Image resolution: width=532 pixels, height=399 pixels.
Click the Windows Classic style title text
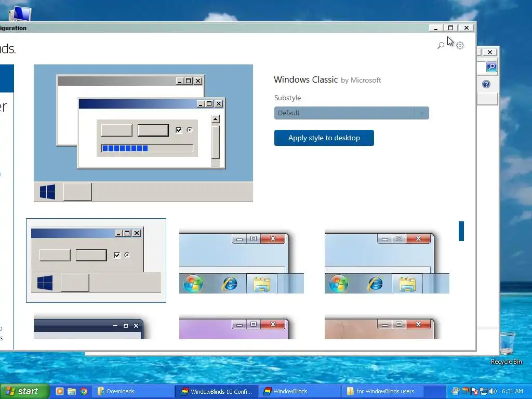point(305,79)
